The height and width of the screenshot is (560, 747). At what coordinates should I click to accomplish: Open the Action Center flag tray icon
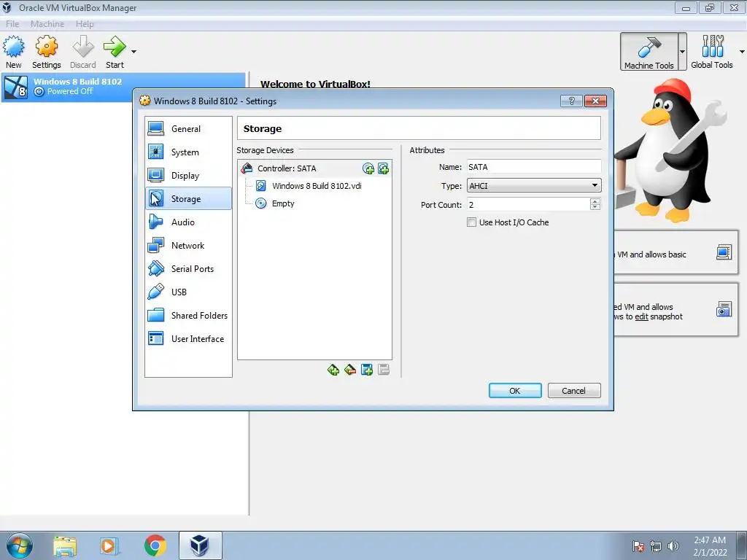(638, 546)
